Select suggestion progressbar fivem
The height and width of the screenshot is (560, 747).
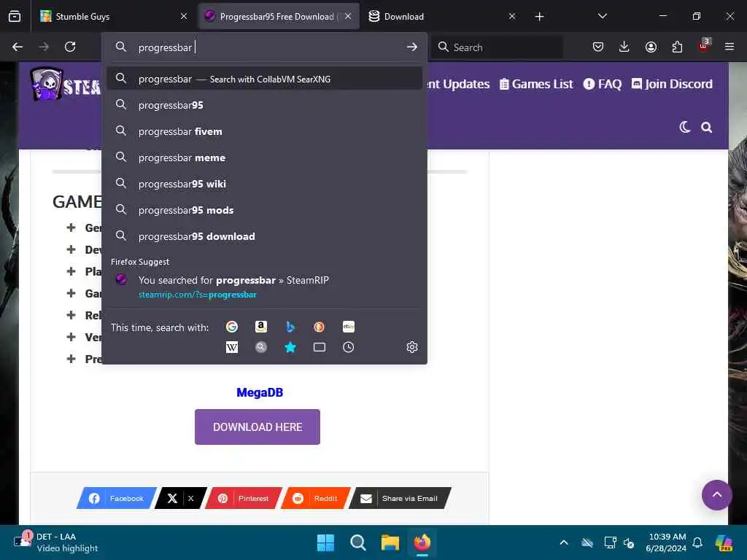pos(264,131)
